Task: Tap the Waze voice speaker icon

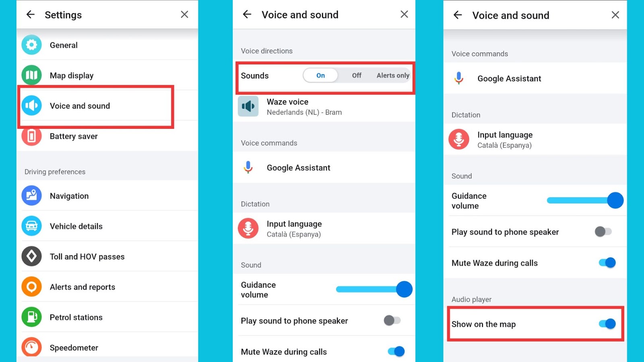Action: (x=248, y=106)
